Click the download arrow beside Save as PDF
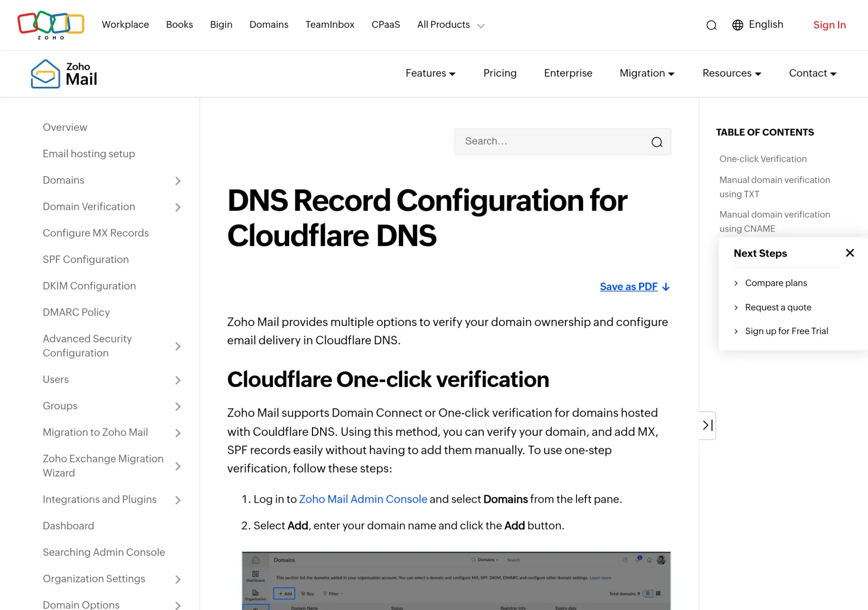Image resolution: width=868 pixels, height=610 pixels. point(666,287)
